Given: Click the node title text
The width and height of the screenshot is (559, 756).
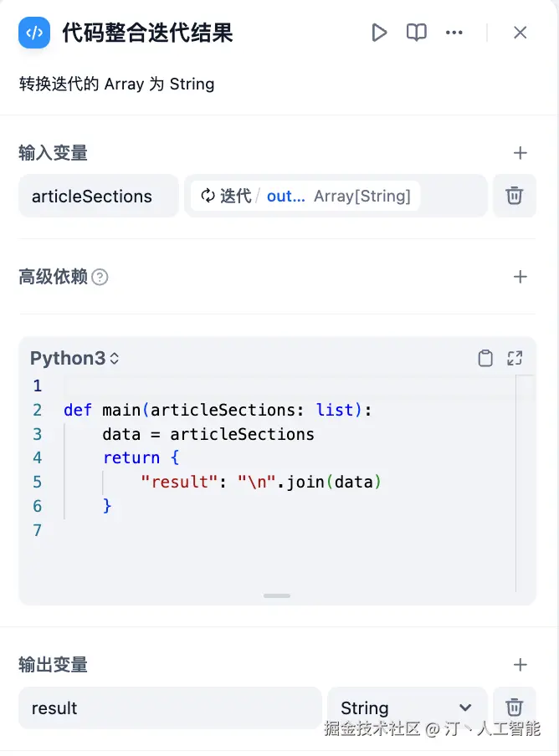Looking at the screenshot, I should click(147, 33).
